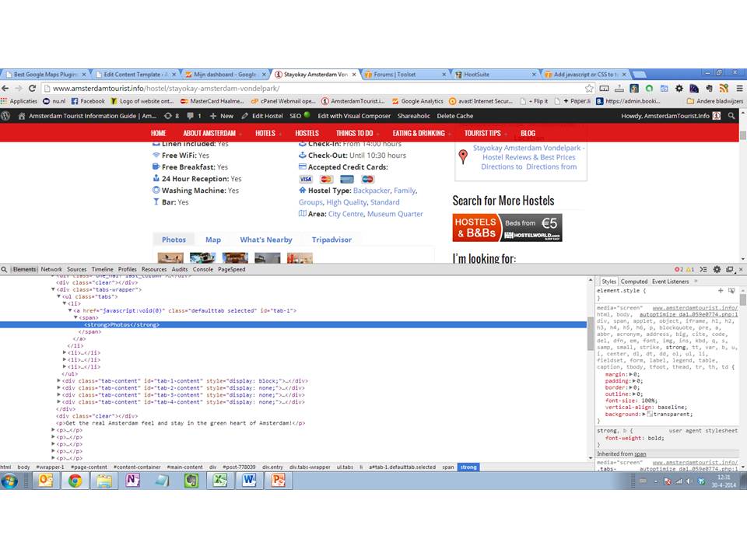Click Delete Cache in the admin bar
This screenshot has height=560, width=747.
coord(455,116)
